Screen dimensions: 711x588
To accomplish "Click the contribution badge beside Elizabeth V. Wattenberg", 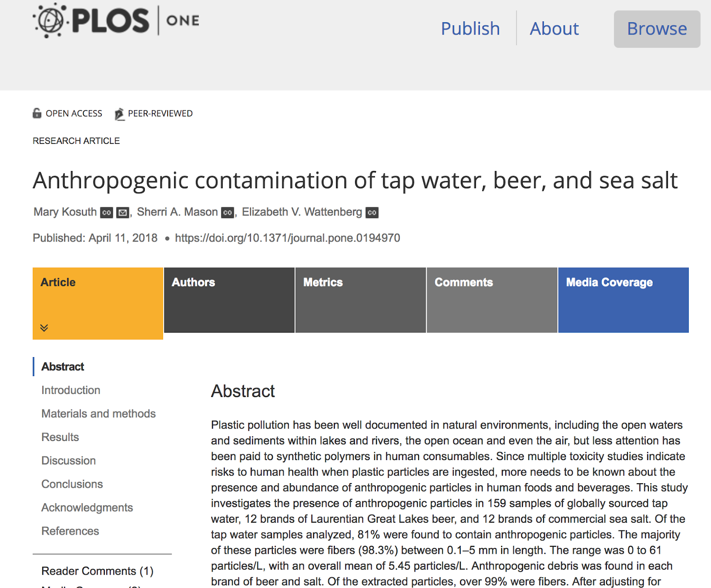I will pos(372,213).
